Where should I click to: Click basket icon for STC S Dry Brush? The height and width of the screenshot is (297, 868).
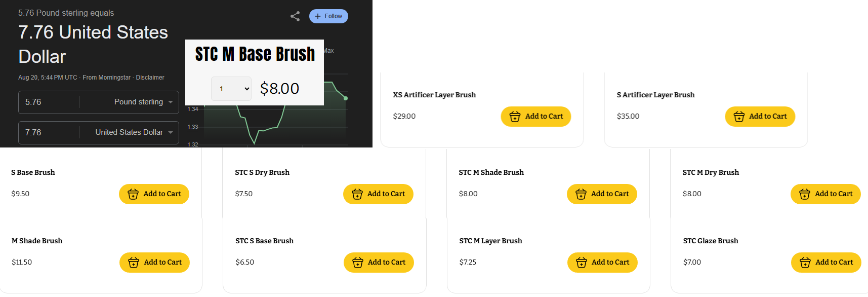pyautogui.click(x=357, y=194)
